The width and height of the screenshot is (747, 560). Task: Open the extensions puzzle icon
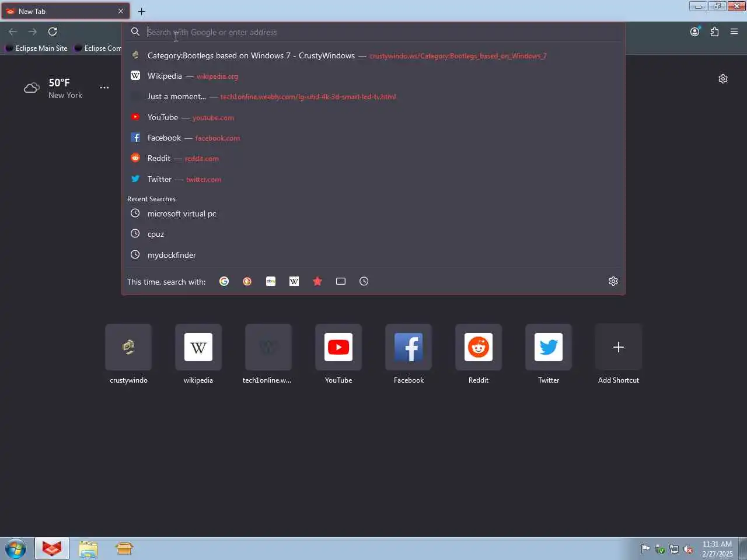tap(714, 32)
